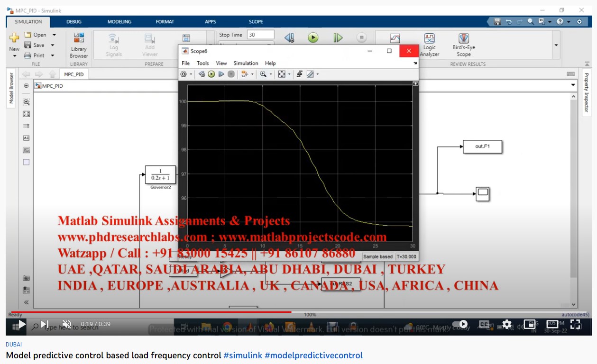Open Scope6 View menu
Viewport: 597px width, 364px height.
pyautogui.click(x=221, y=63)
